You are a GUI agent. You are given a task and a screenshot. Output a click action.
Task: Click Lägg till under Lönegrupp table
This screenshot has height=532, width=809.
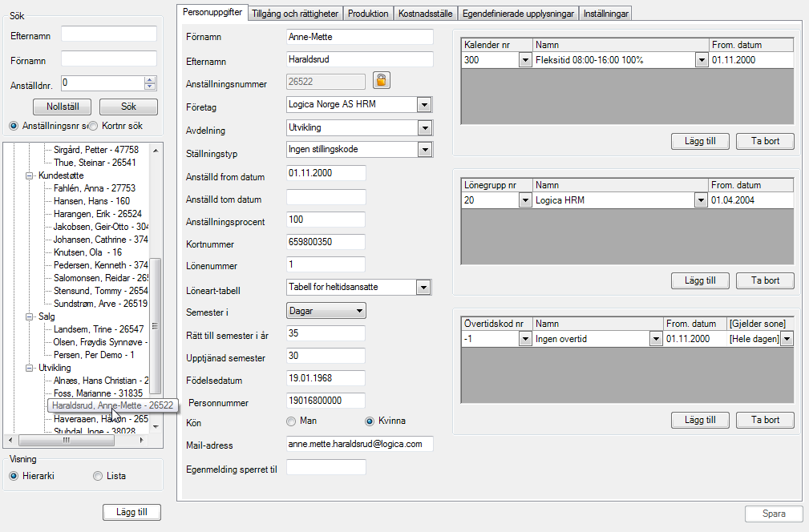pos(700,280)
